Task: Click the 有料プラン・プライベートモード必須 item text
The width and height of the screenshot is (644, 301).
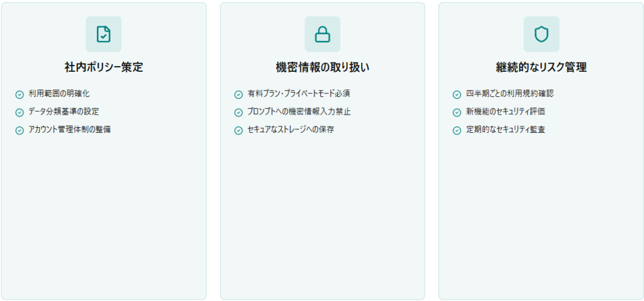Action: tap(299, 94)
